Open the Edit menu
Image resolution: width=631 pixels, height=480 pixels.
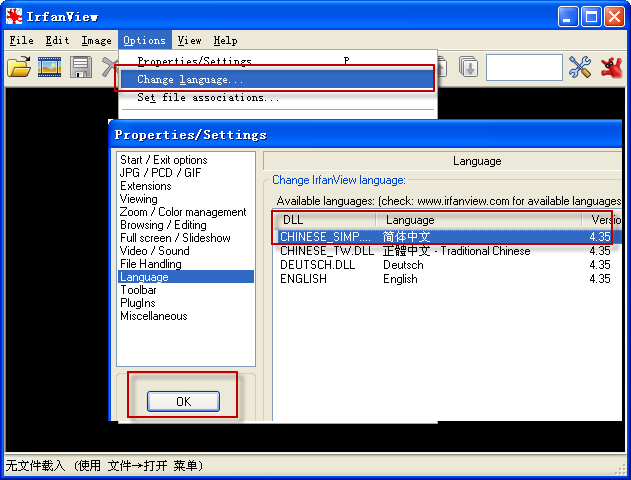(x=57, y=40)
